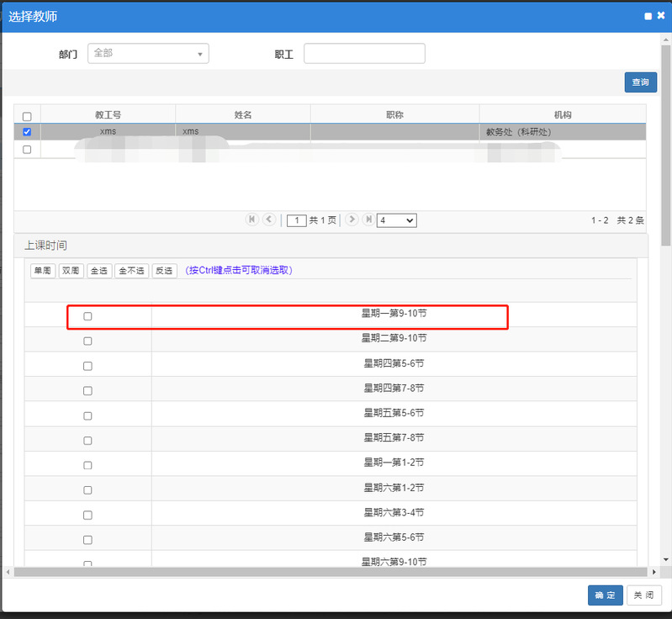This screenshot has height=619, width=672.
Task: Toggle the select-all checkbox in table header
Action: [x=27, y=116]
